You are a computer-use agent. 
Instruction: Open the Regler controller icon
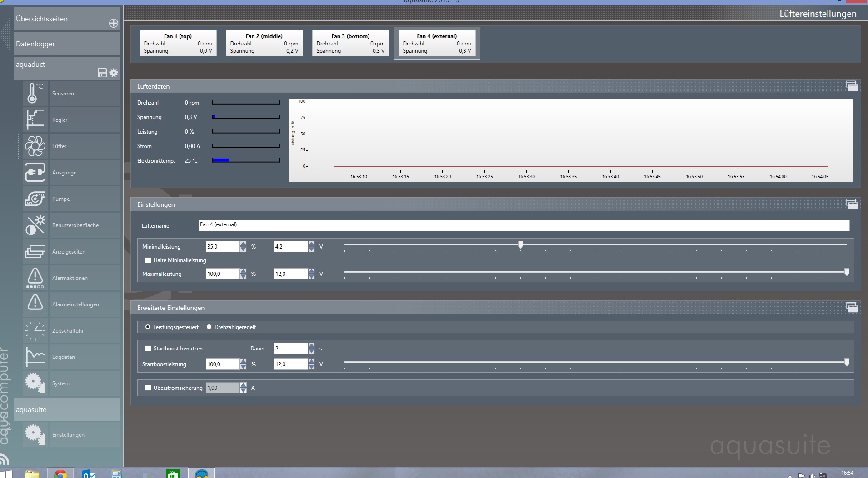click(35, 119)
